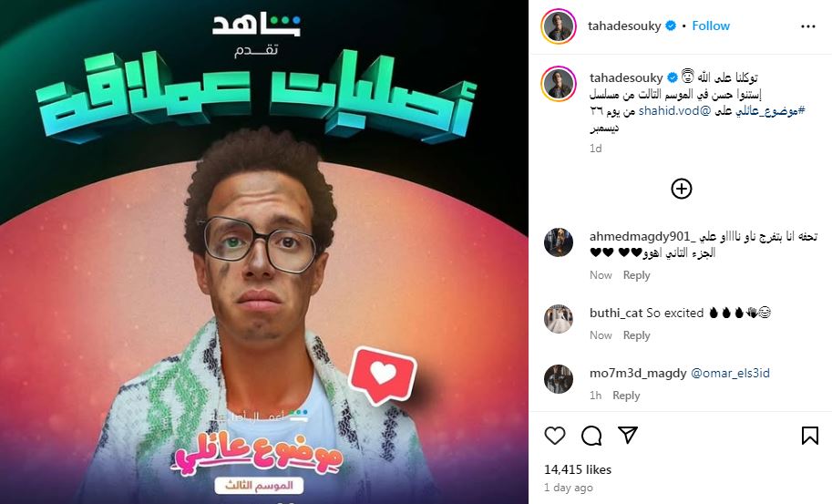Screen dimensions: 832x504
Task: Click tahadesouky avatar beside the caption
Action: click(x=559, y=84)
